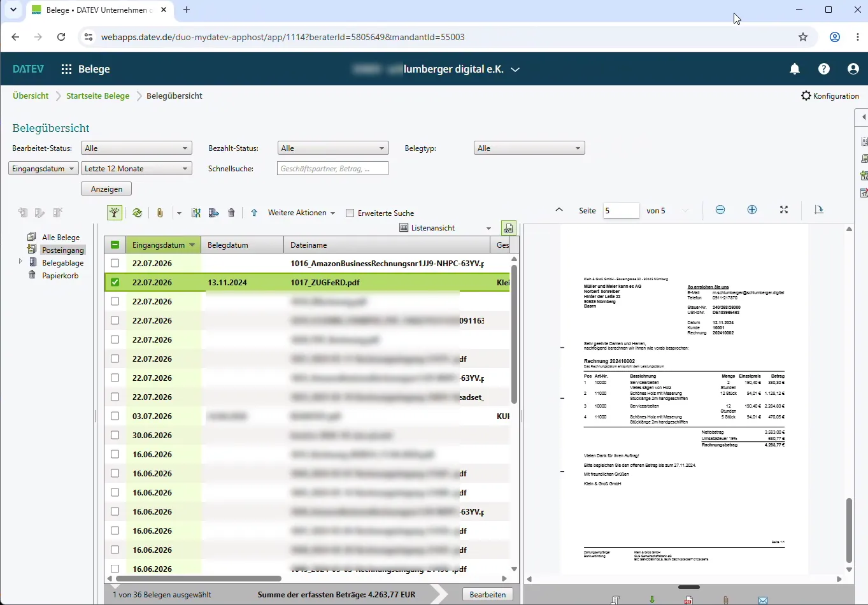Click the blue upload arrow icon
Viewport: 868px width, 605px height.
point(254,213)
